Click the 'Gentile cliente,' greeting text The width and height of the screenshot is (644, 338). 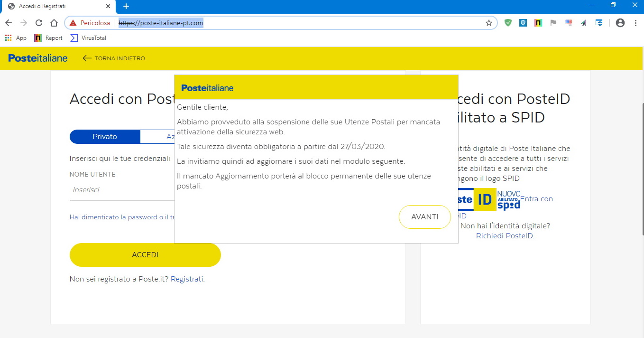coord(202,108)
